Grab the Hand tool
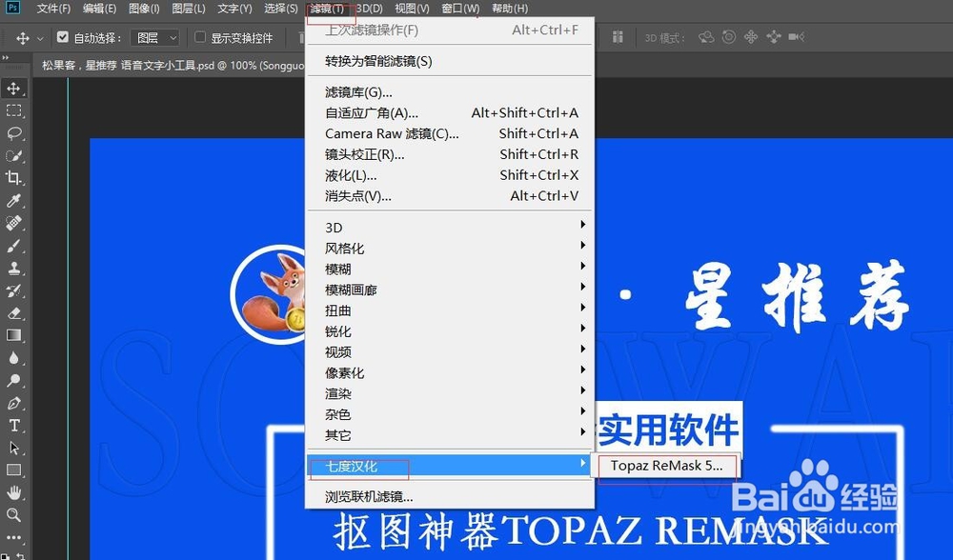This screenshot has width=953, height=560. click(14, 491)
